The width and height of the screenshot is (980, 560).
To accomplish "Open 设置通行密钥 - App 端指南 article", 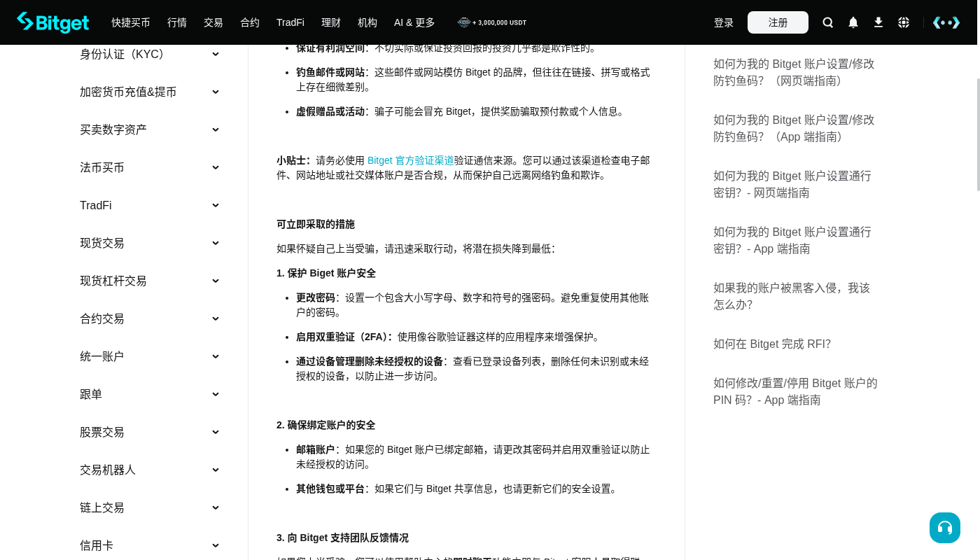I will tap(792, 240).
